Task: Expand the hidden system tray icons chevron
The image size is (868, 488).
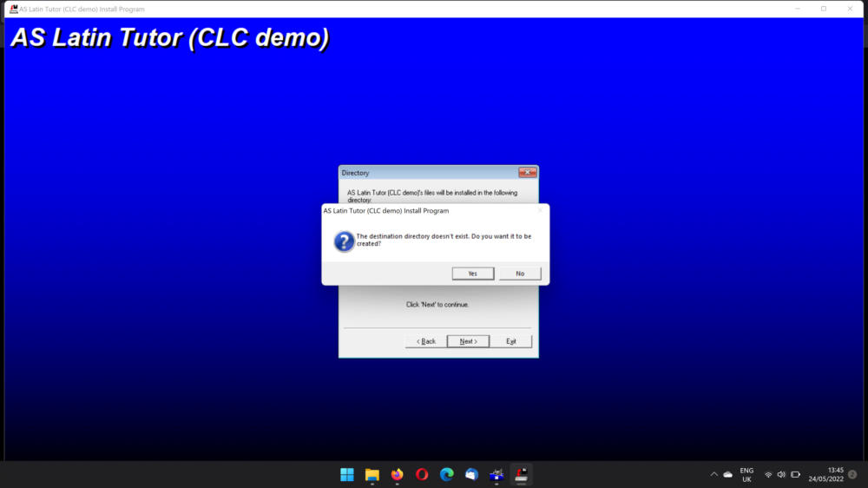Action: pyautogui.click(x=713, y=474)
